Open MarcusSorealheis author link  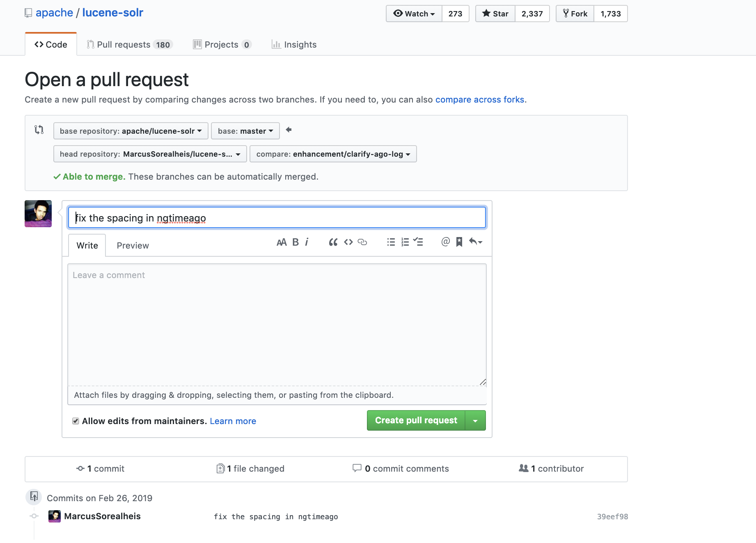point(102,516)
